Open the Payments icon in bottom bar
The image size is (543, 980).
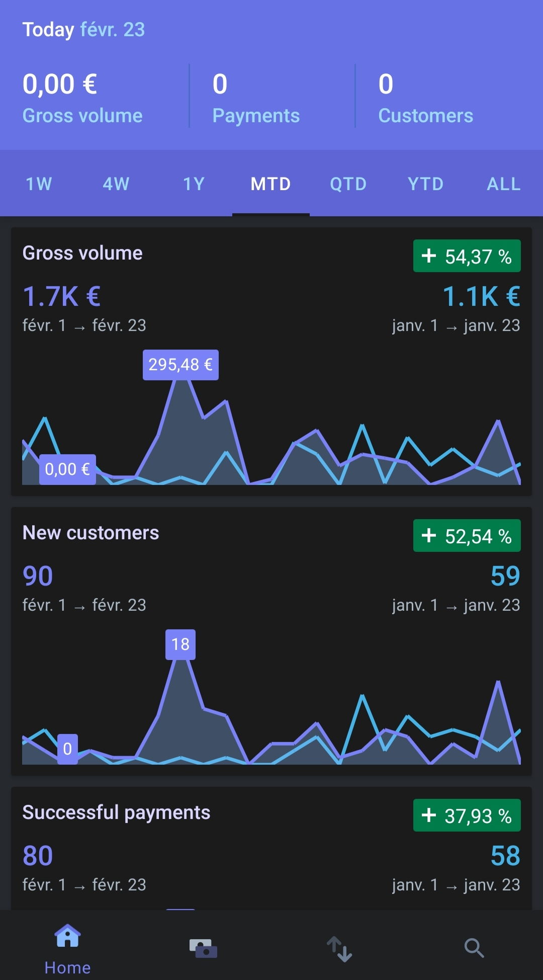tap(203, 948)
